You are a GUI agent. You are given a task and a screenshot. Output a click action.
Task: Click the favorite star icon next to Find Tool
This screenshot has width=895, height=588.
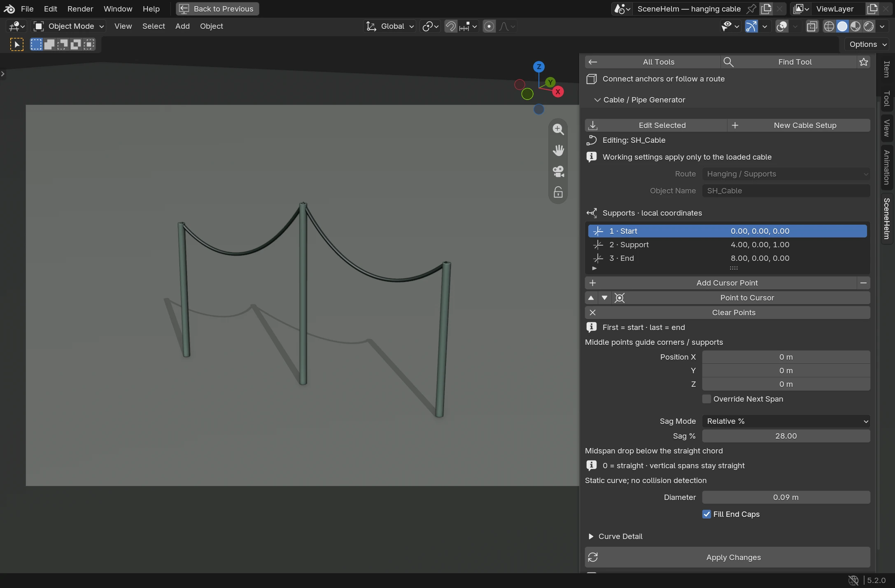tap(863, 62)
